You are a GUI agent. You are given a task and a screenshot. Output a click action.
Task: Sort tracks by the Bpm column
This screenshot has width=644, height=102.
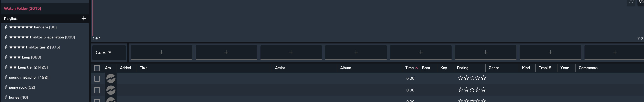click(x=426, y=68)
